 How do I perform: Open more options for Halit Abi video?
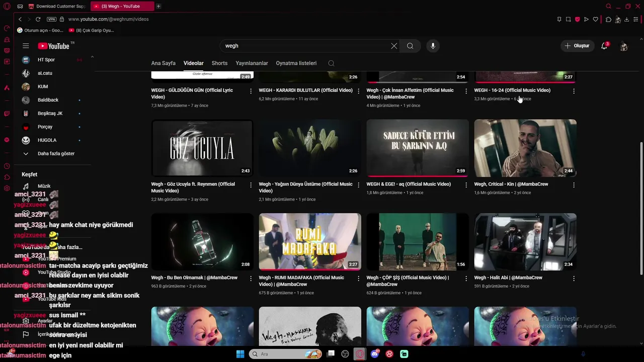point(574,279)
